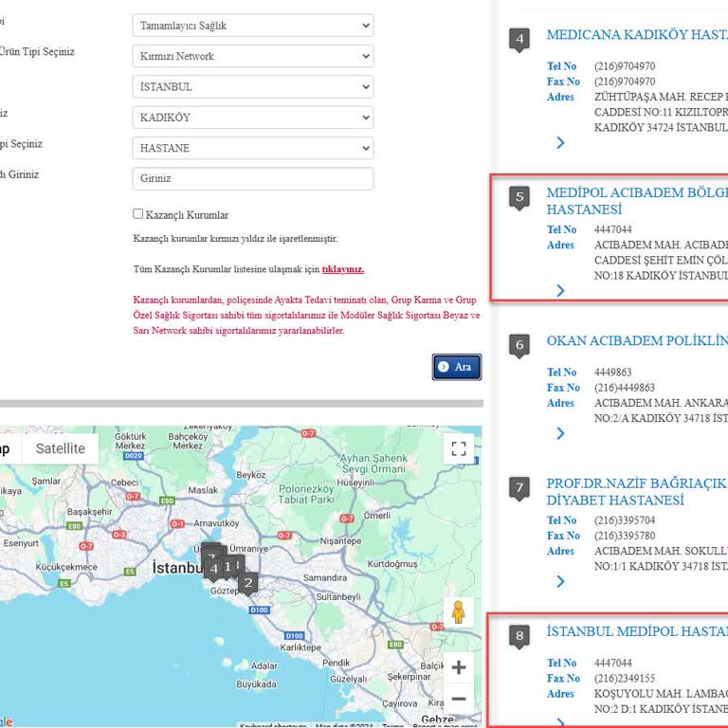Select map pin number 2
This screenshot has height=728, width=728.
click(x=247, y=583)
